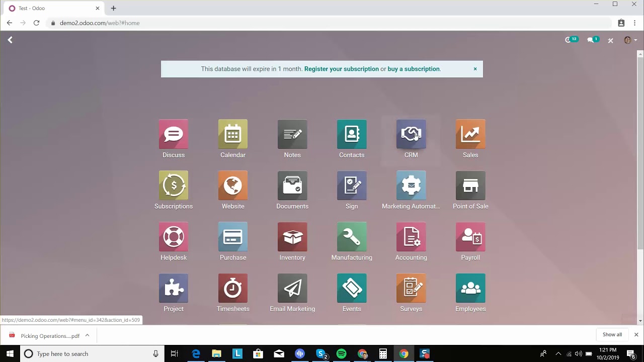Reload the page in Chrome
The height and width of the screenshot is (362, 644).
pyautogui.click(x=36, y=23)
